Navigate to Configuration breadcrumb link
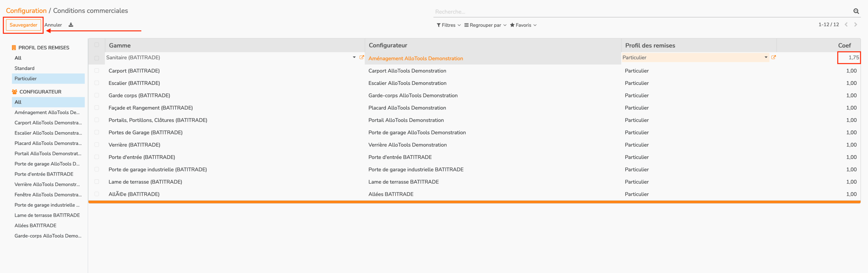The width and height of the screenshot is (868, 273). [x=26, y=11]
